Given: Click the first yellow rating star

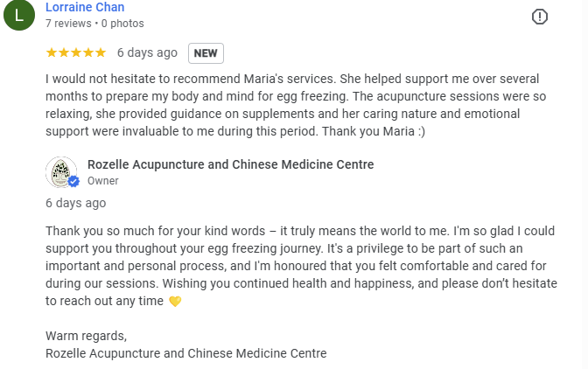Looking at the screenshot, I should (52, 53).
